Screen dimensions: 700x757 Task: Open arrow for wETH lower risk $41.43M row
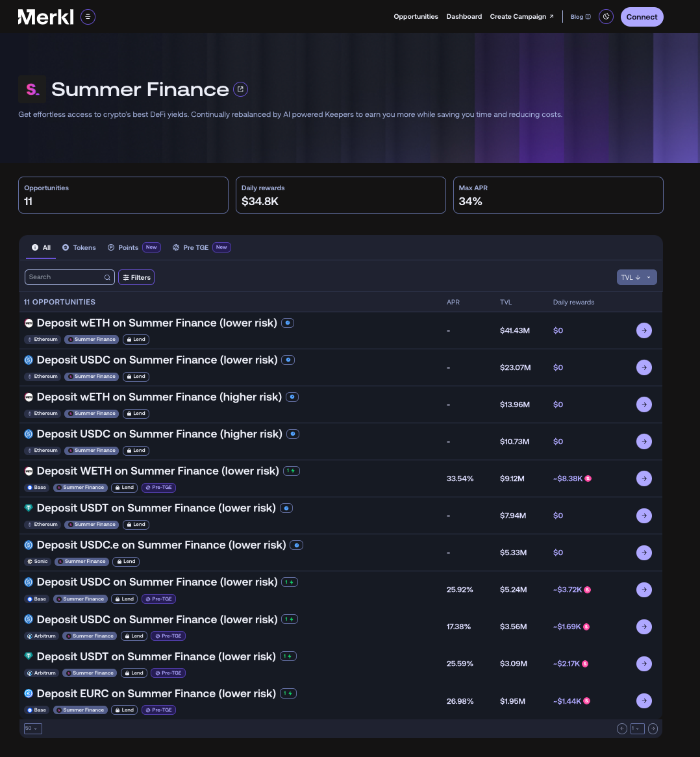tap(644, 330)
